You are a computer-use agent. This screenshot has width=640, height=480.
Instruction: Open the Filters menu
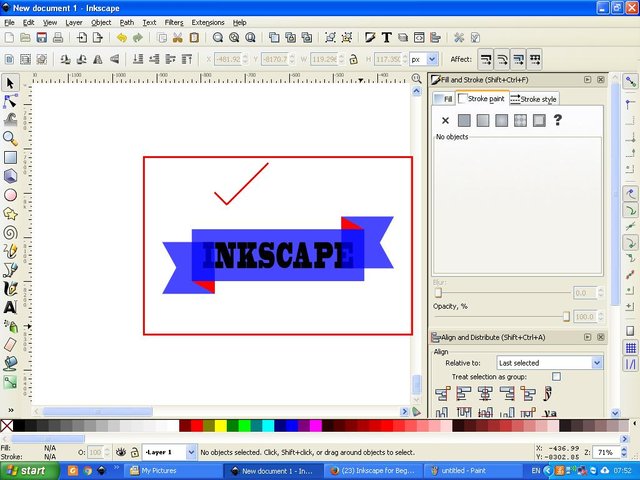(174, 22)
